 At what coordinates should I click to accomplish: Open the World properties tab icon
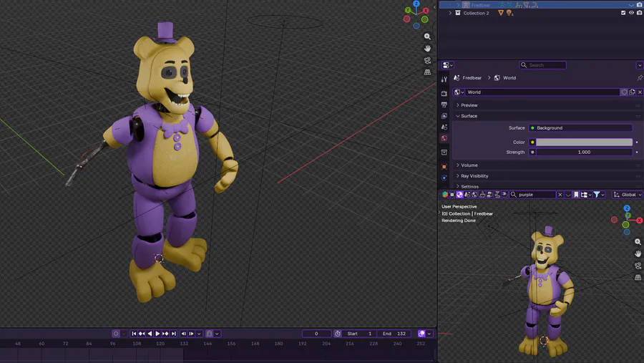[x=444, y=138]
